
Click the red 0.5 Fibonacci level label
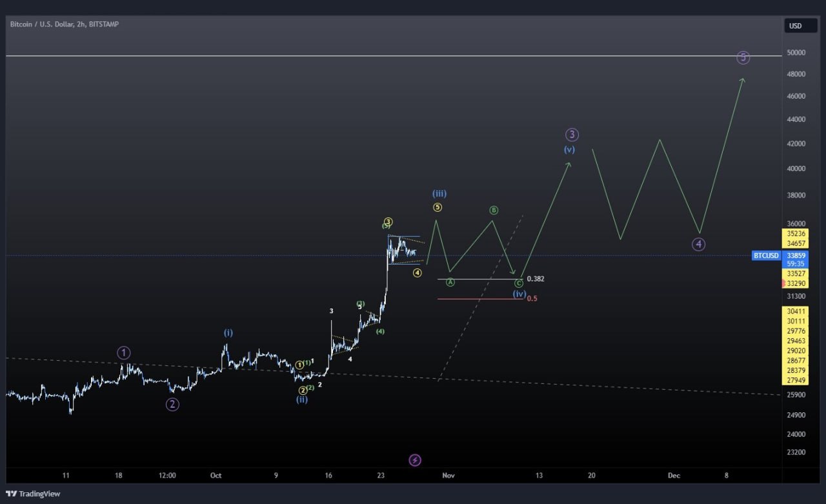[x=532, y=298]
